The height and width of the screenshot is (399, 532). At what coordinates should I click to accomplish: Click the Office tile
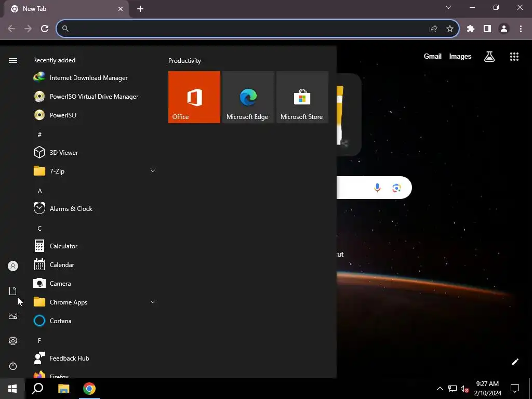(x=194, y=97)
